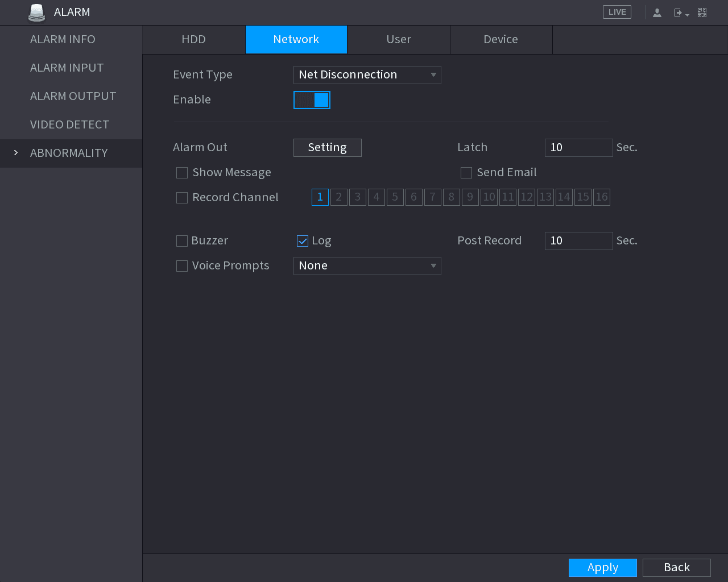Switch to the Device tab

pos(501,39)
